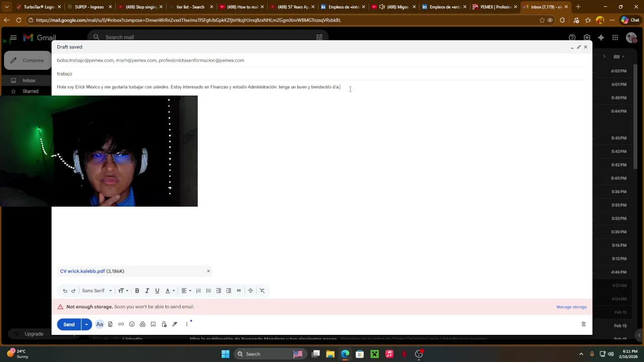644x362 pixels.
Task: Open the Music app from taskbar
Action: [x=389, y=354]
